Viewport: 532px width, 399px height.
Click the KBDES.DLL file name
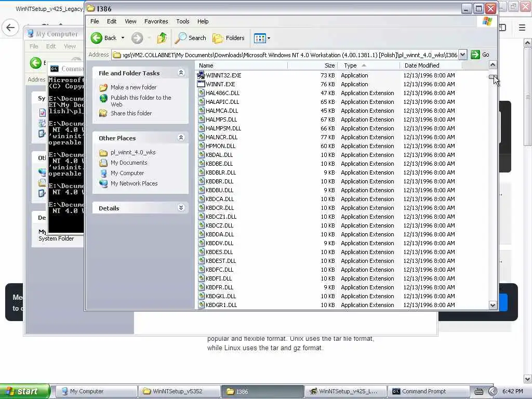219,252
